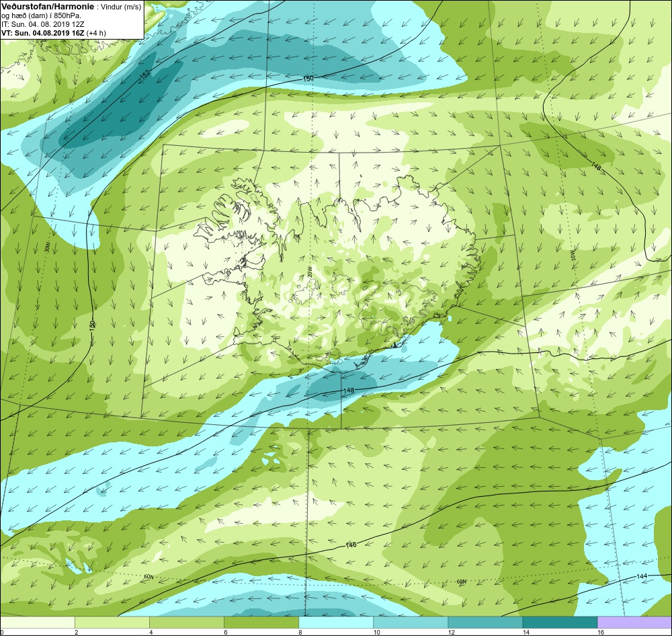Viewport: 672px width, 636px height.
Task: Click the '150' contour label north of Iceland
Action: coord(308,79)
